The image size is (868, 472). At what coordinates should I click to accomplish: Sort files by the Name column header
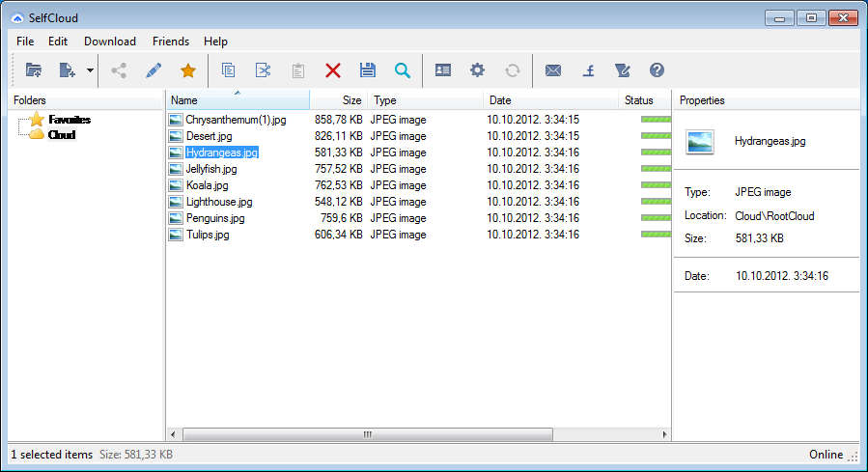click(x=238, y=100)
